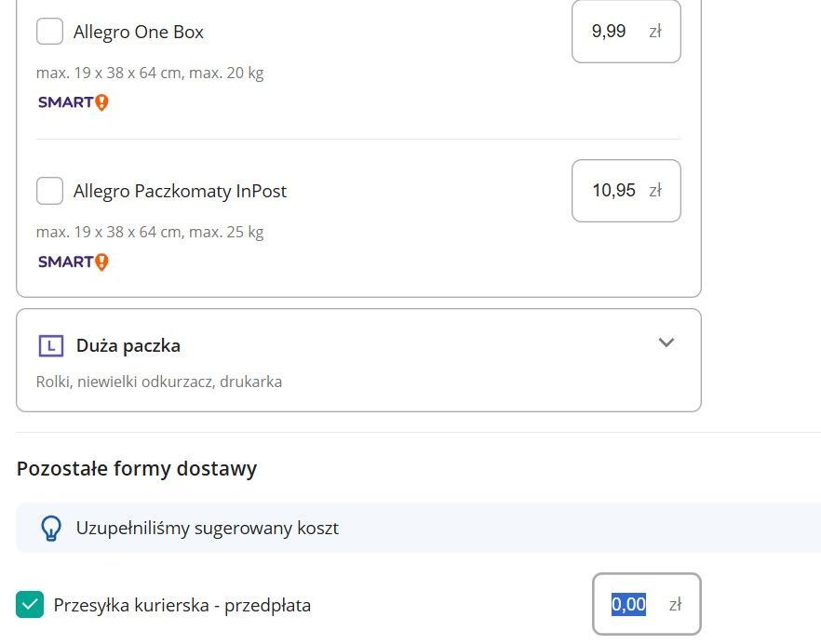Click the max. 25 kg size limit text

click(150, 232)
